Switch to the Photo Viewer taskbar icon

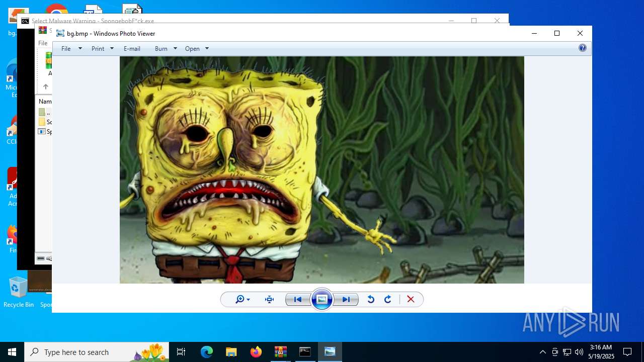pos(330,352)
